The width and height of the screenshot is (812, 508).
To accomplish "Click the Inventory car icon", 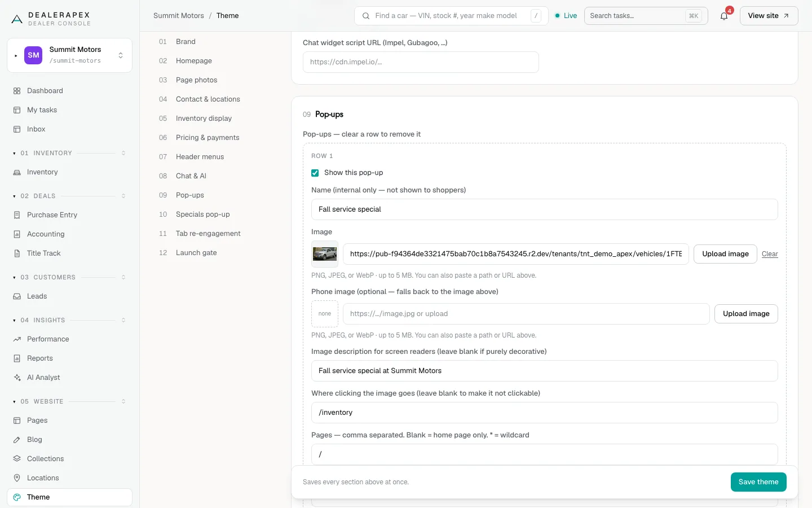I will [17, 172].
